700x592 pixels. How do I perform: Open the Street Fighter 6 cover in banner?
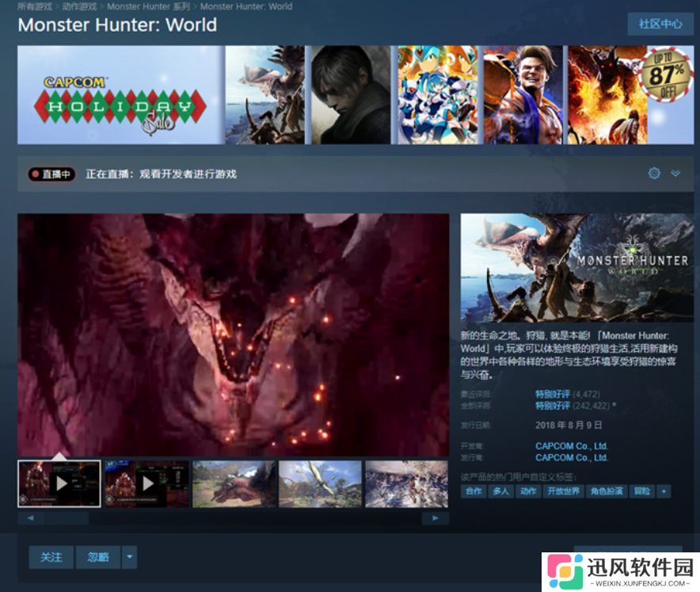tap(523, 95)
